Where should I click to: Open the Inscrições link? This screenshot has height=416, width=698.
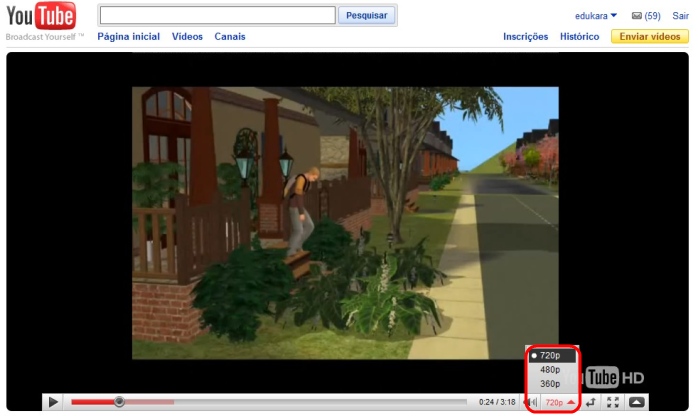pos(525,36)
